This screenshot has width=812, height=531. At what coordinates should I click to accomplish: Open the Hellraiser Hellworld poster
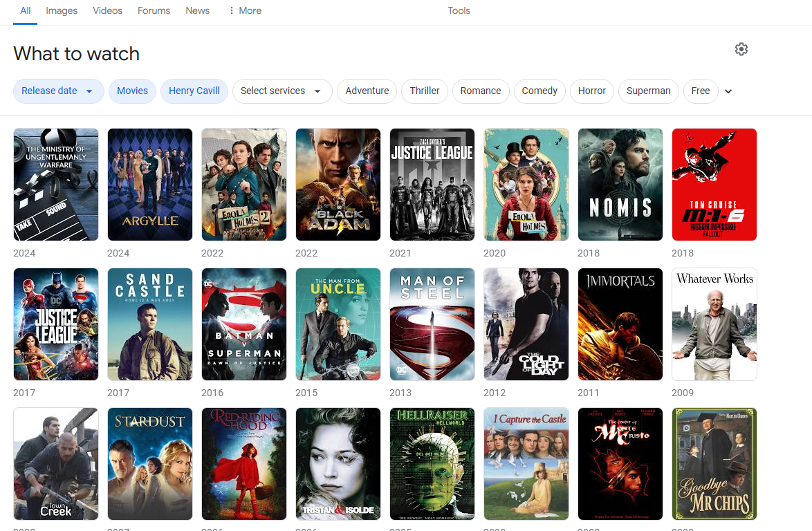(432, 464)
